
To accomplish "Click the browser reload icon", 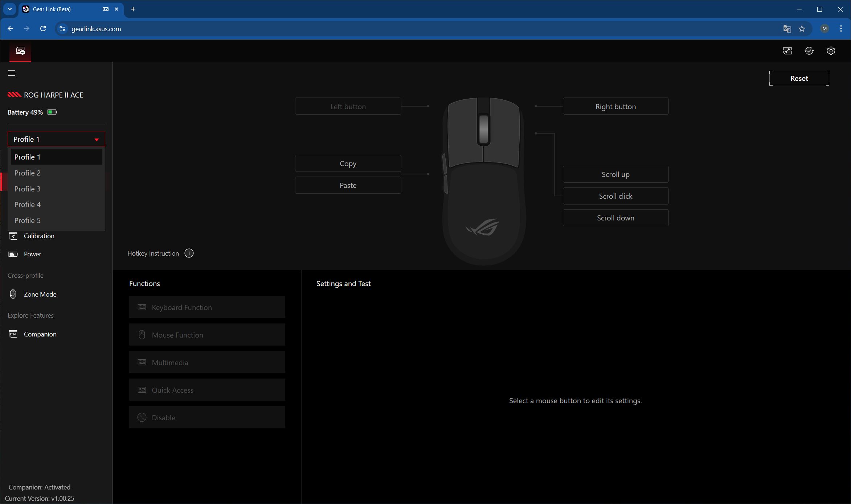I will [x=43, y=29].
